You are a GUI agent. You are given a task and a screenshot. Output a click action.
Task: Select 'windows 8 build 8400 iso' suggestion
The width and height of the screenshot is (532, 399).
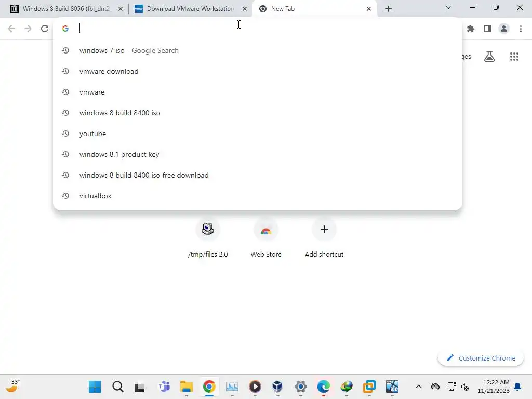pos(258,113)
